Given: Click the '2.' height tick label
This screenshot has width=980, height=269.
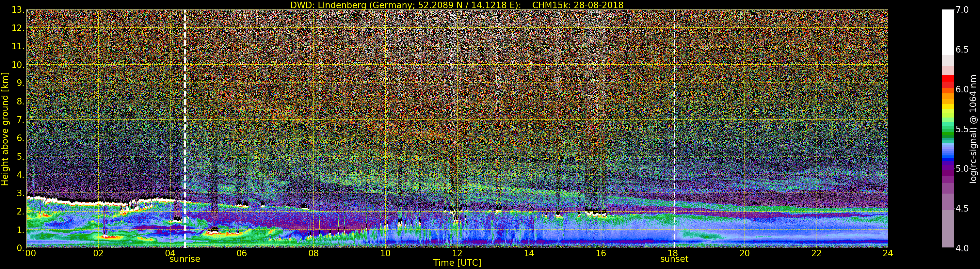Looking at the screenshot, I should pyautogui.click(x=20, y=211).
